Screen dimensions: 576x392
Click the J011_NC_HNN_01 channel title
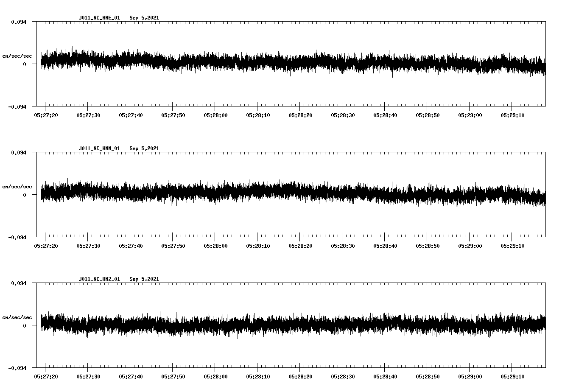[99, 148]
